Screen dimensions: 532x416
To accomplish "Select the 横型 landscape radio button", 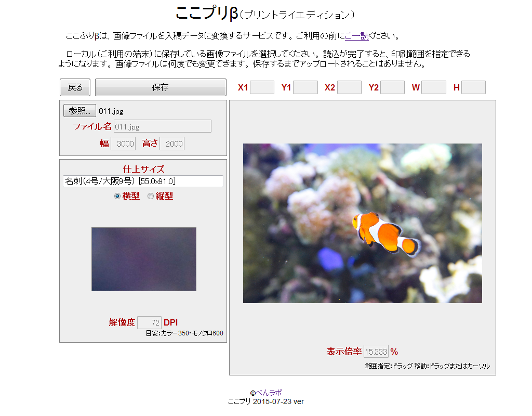I will [117, 196].
